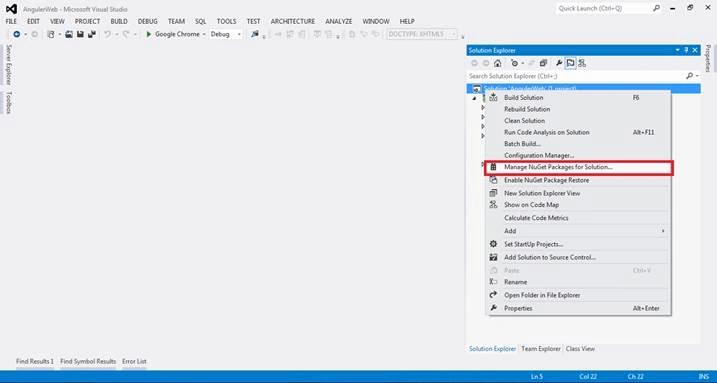
Task: Open the Undo history dropdown arrow
Action: 116,34
